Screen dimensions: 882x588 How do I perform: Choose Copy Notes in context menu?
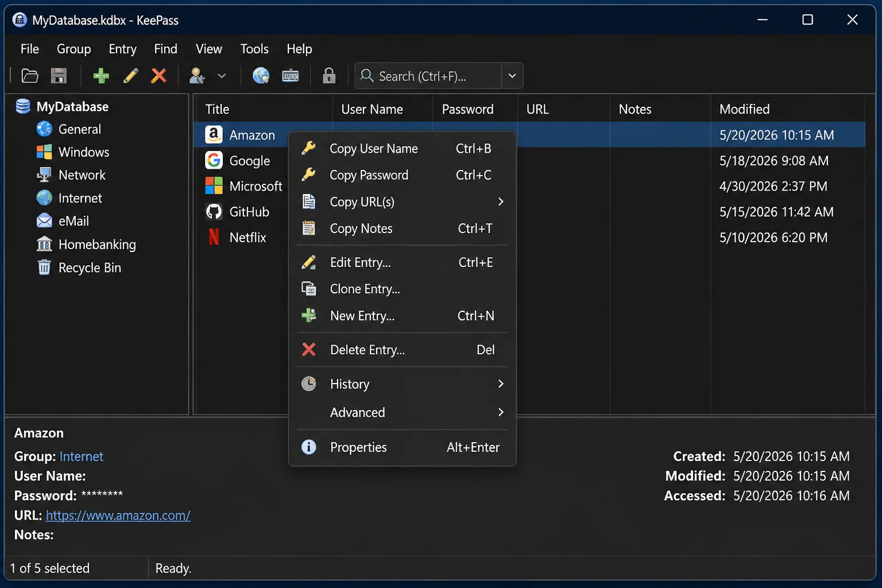click(402, 229)
